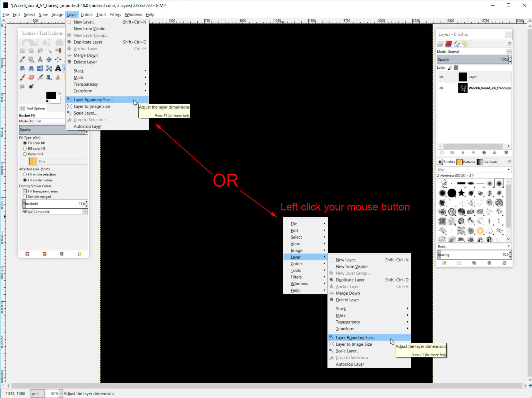Viewport: 532px width, 398px height.
Task: Select the Clone stamp tool
Action: click(x=58, y=77)
